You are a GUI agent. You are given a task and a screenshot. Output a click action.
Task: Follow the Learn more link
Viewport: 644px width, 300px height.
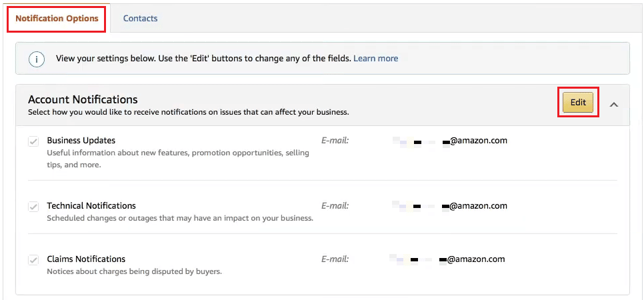375,59
